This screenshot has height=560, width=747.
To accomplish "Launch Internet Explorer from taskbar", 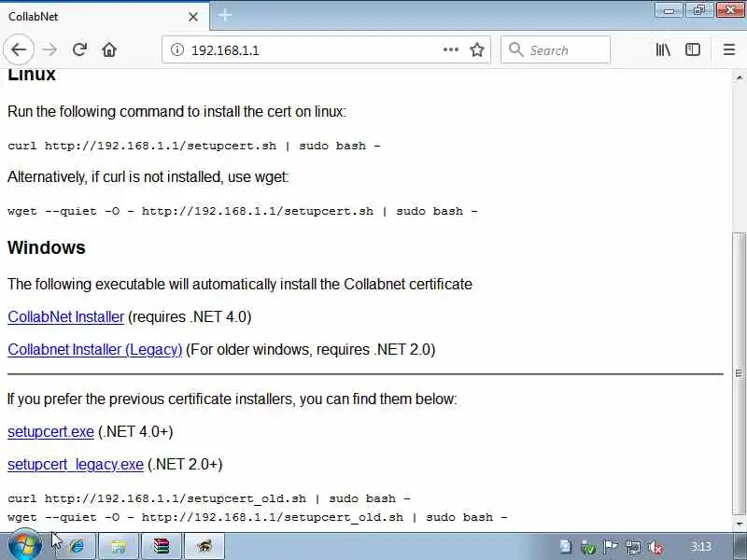I will pos(76,546).
